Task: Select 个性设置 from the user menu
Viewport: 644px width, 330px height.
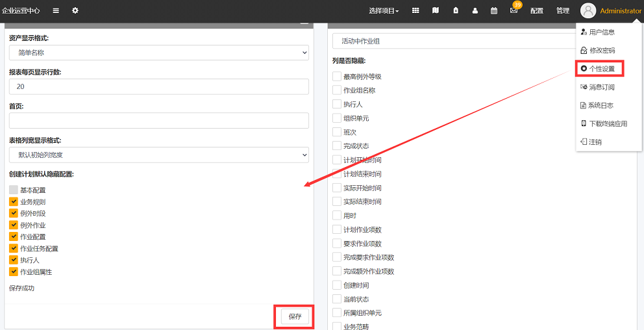Action: click(601, 69)
